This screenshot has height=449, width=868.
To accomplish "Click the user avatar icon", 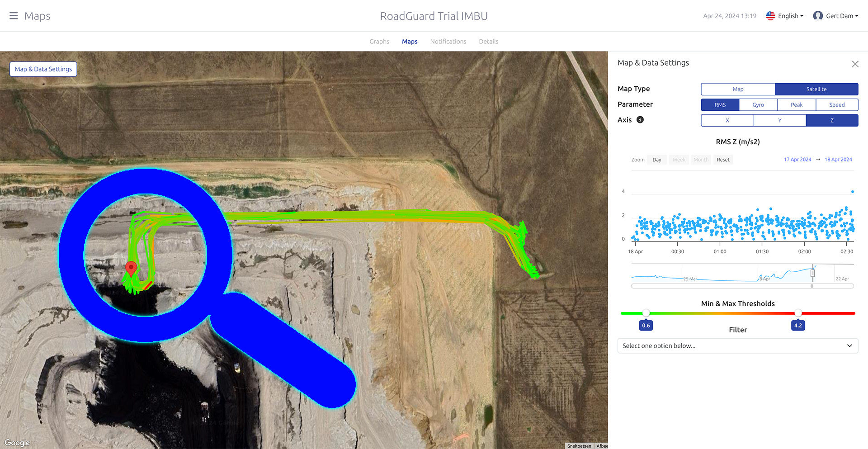I will (x=818, y=16).
